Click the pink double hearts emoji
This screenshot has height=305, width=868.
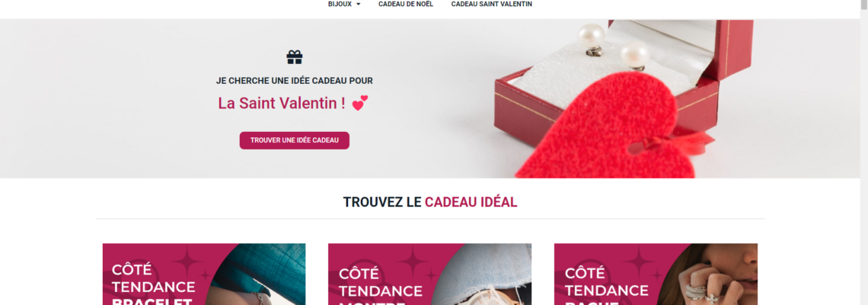tap(360, 103)
